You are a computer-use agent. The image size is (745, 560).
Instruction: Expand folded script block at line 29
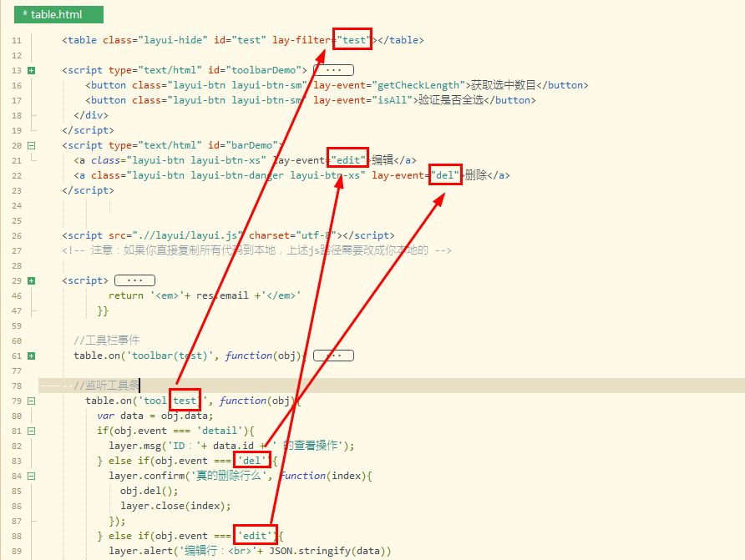coord(32,281)
